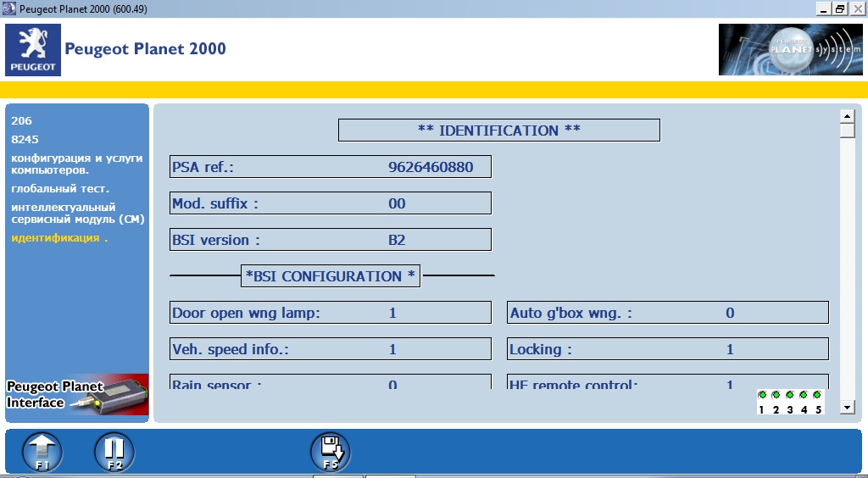
Task: Click the scrollbar up arrow
Action: (848, 116)
